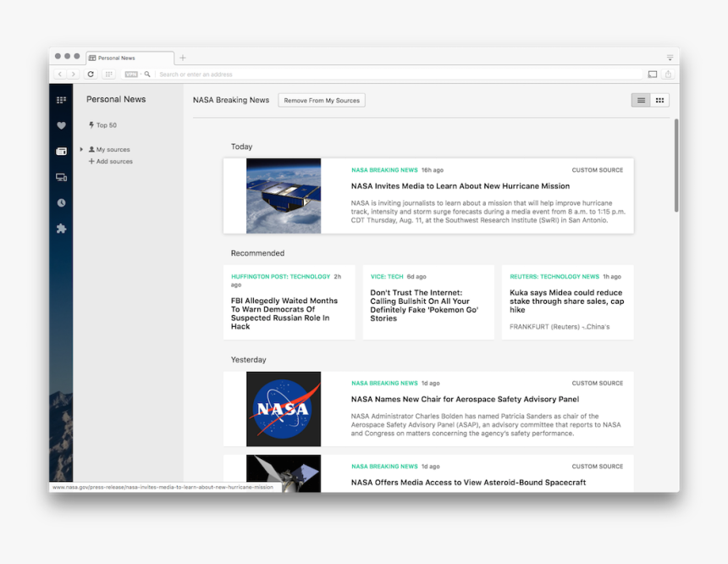Click Huffington Post: Technology source label
The height and width of the screenshot is (564, 728).
(x=280, y=276)
